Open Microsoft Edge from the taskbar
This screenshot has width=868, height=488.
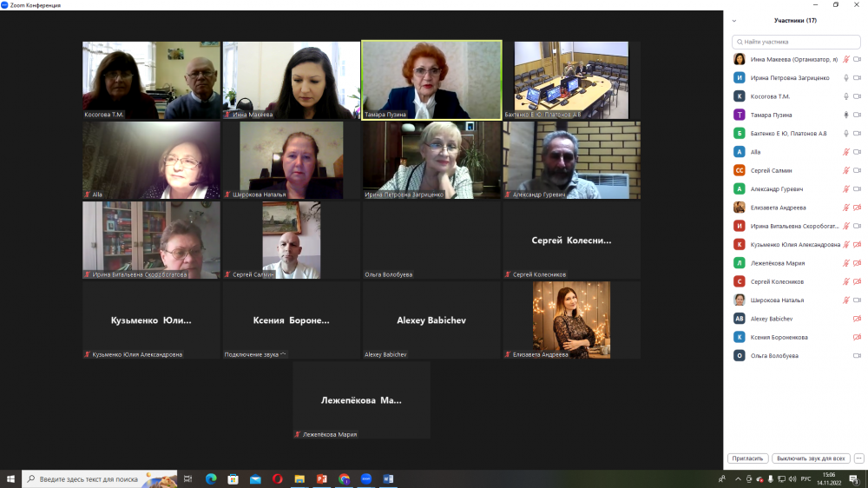click(x=211, y=478)
